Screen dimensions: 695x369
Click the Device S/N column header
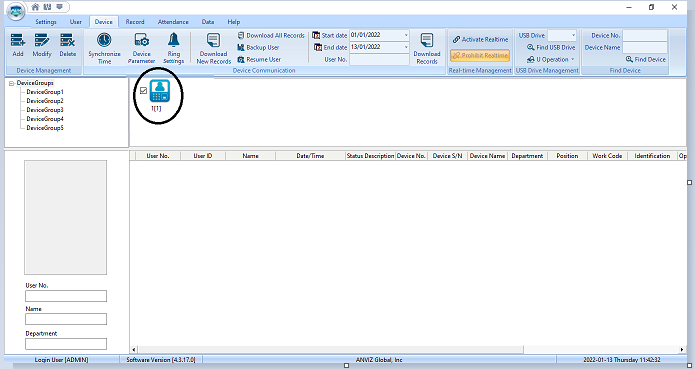click(x=447, y=156)
